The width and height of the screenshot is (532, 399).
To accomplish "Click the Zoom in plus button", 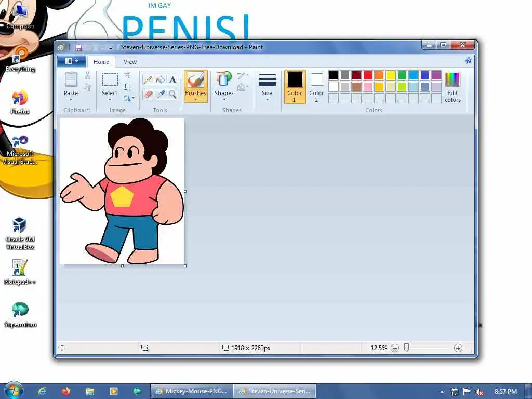I will point(458,348).
